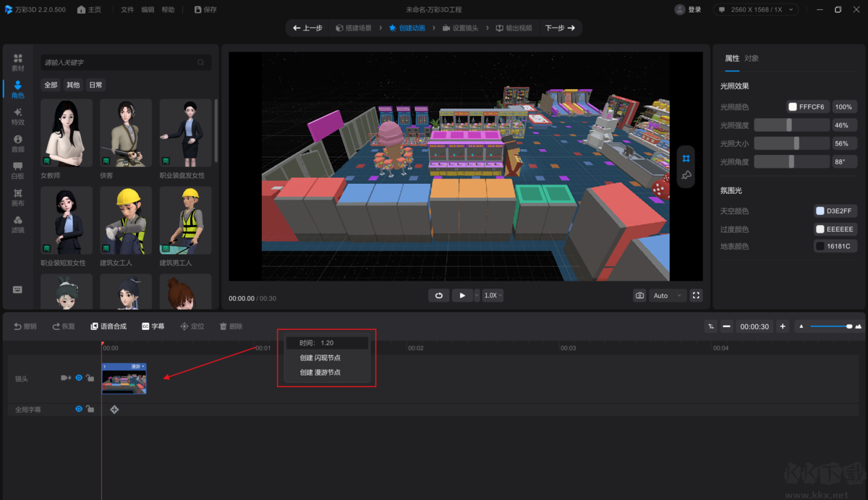
Task: Select the 滤镜 filter sidebar icon
Action: click(17, 224)
